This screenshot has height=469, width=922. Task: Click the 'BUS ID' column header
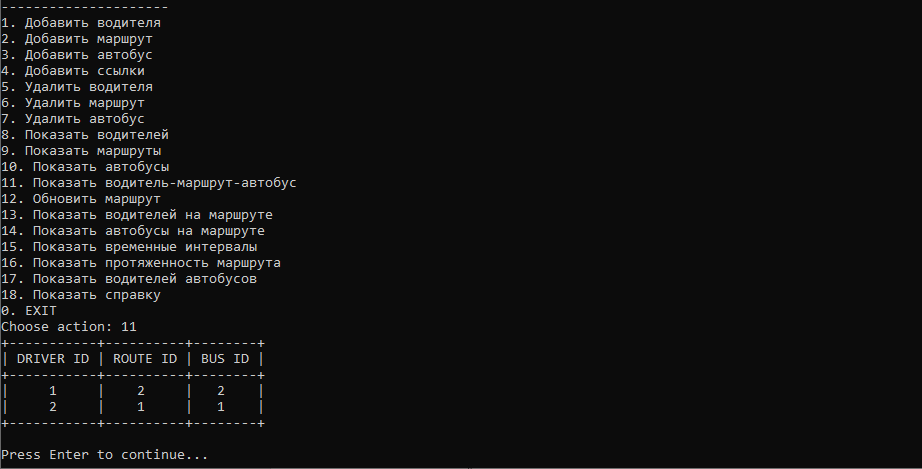[225, 359]
